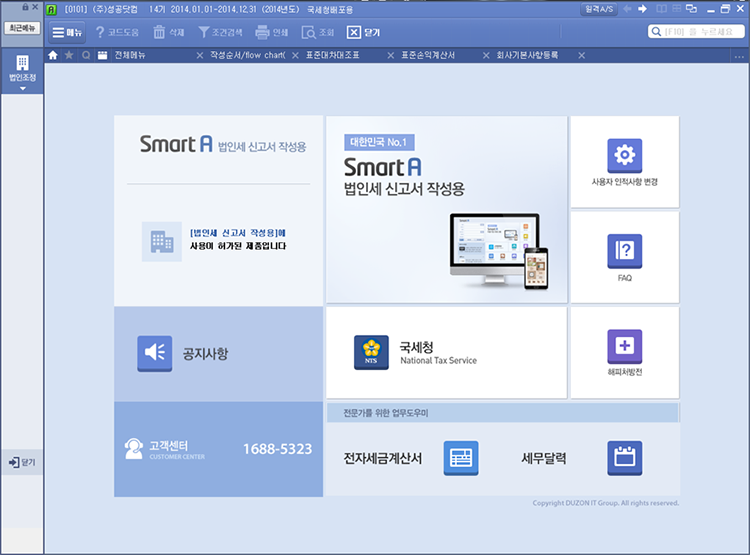750x555 pixels.
Task: Click the 대한민국 No.1 badge
Action: point(379,142)
